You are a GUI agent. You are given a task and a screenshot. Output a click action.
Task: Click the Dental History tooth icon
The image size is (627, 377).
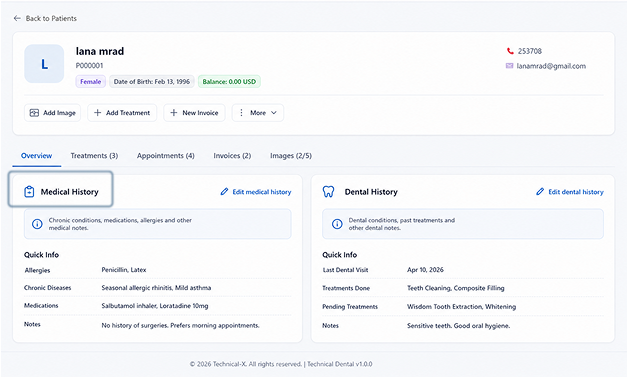click(328, 192)
